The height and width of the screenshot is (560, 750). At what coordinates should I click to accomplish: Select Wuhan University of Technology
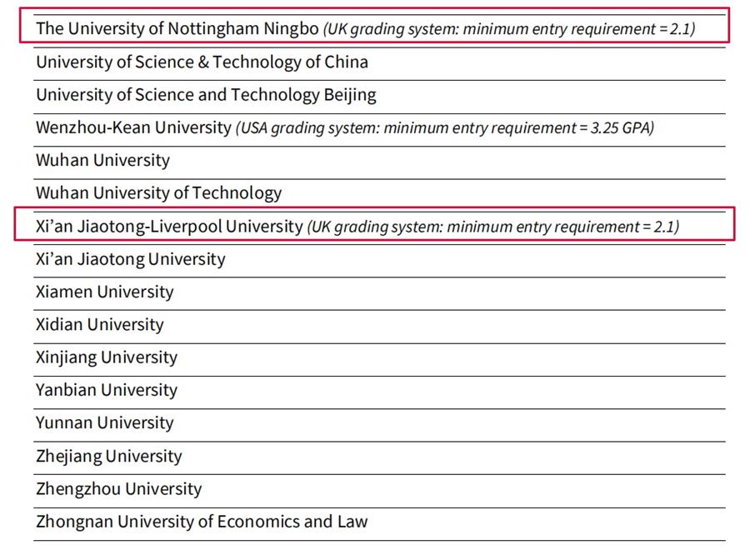pos(158,193)
